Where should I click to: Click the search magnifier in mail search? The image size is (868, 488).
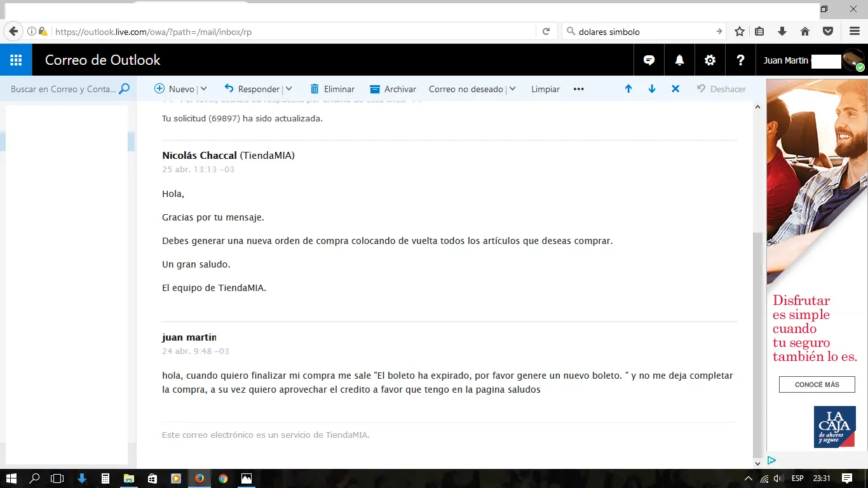click(124, 89)
